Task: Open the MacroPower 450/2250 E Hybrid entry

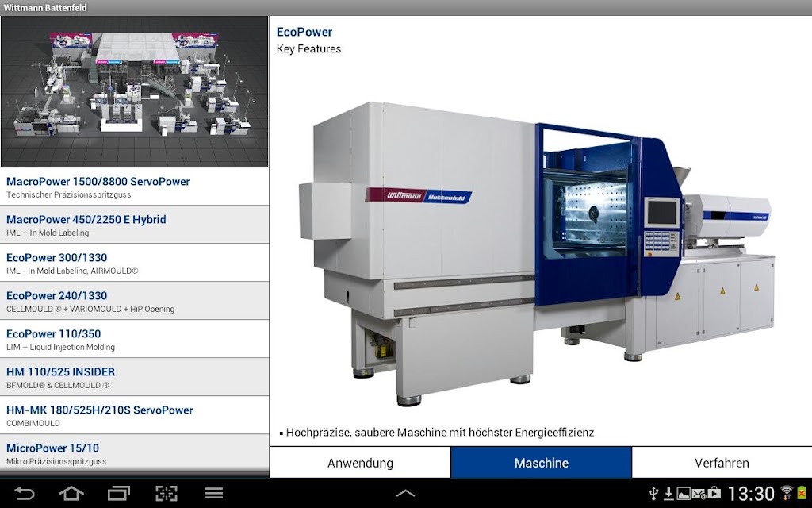Action: click(135, 225)
